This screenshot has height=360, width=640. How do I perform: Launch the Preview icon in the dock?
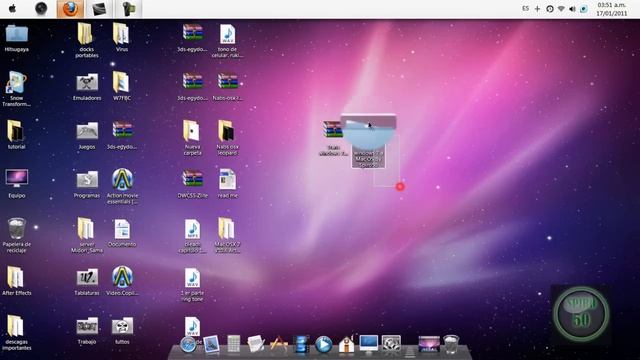pos(211,344)
